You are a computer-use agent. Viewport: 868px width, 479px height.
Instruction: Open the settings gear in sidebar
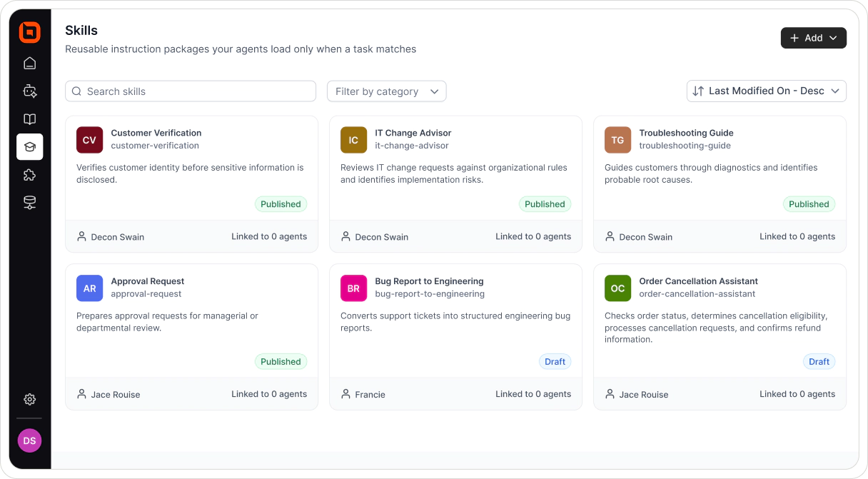click(x=29, y=400)
